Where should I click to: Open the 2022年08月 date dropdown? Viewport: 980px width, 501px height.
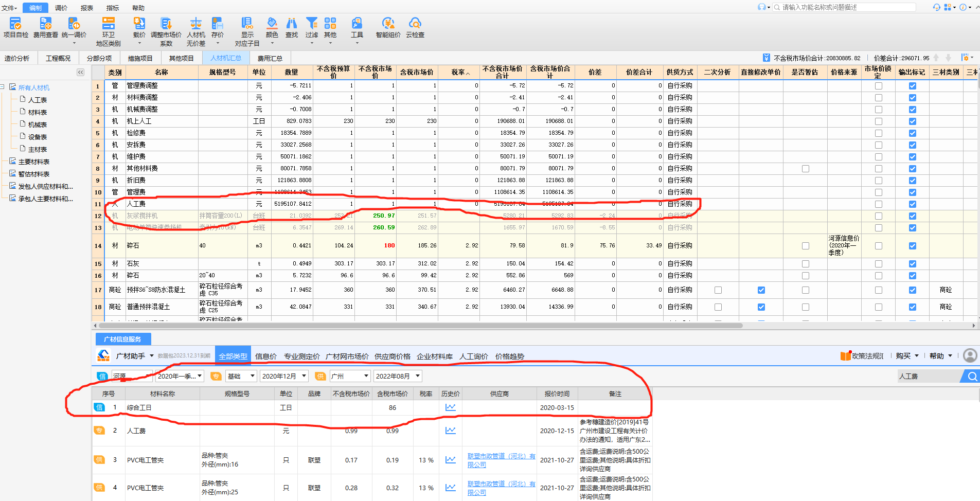pos(398,376)
